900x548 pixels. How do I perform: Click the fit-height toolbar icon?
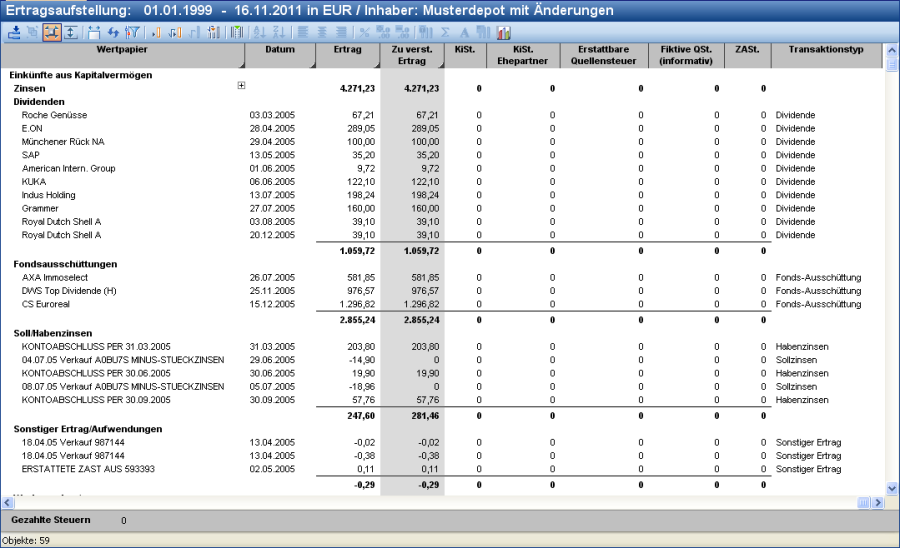click(70, 33)
